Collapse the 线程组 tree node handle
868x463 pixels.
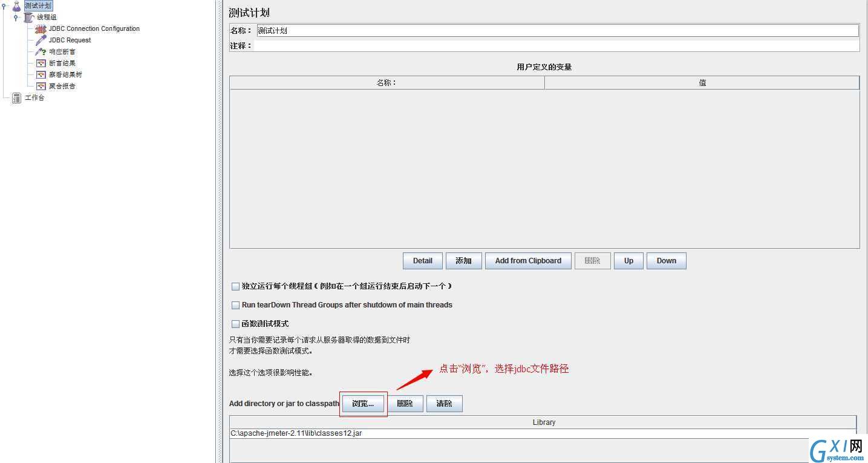[x=16, y=18]
